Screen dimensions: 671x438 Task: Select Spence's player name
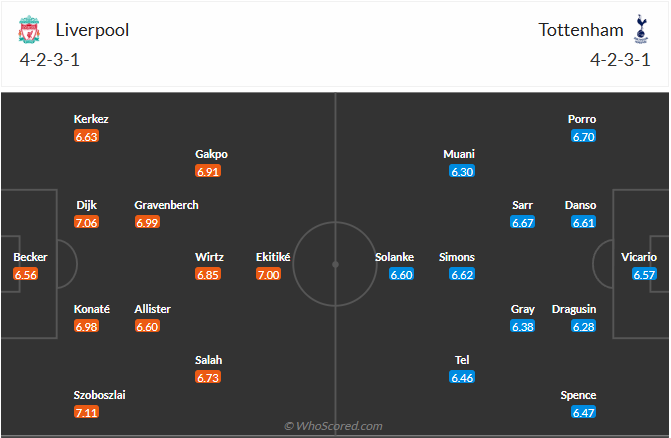pyautogui.click(x=579, y=395)
